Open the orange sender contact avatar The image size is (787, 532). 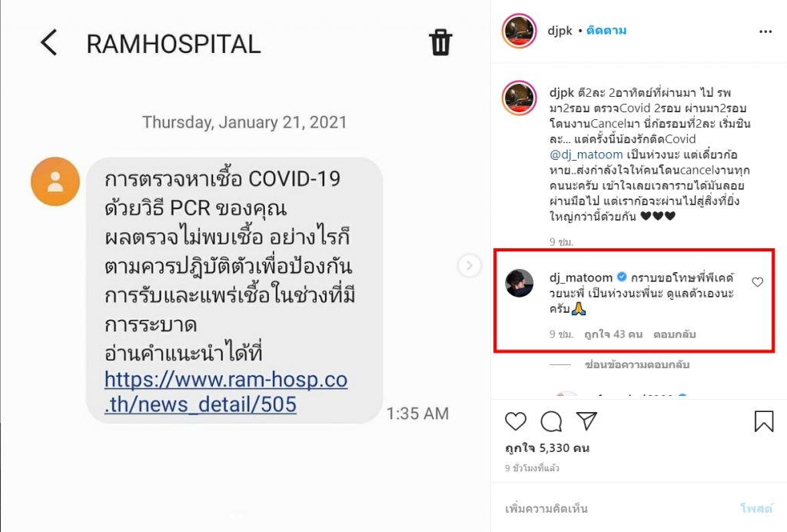55,181
